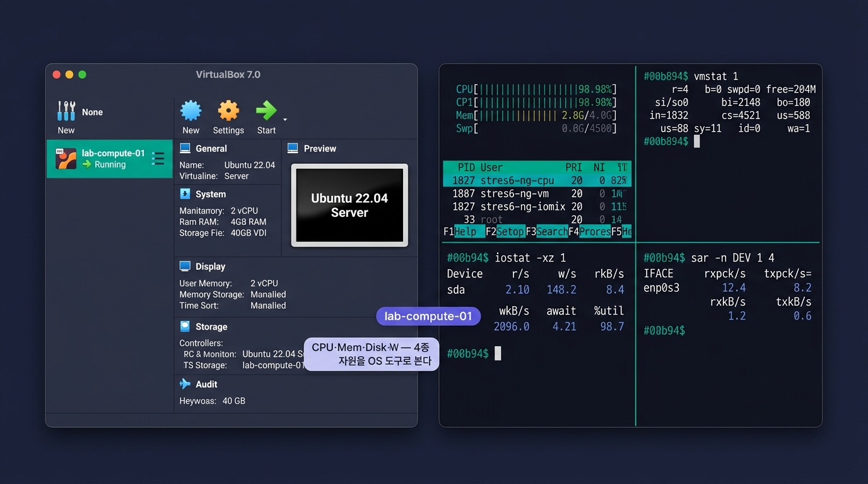Click the Preview section monitor icon
The height and width of the screenshot is (484, 868).
click(x=293, y=149)
